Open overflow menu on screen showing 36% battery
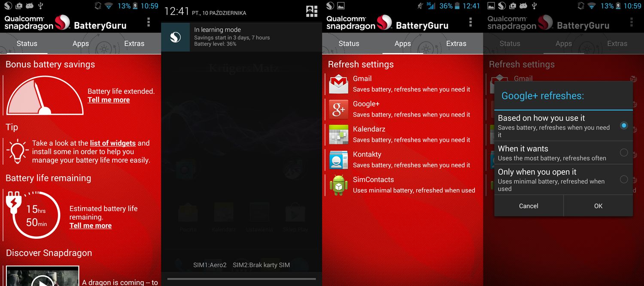The height and width of the screenshot is (286, 644). (x=471, y=22)
